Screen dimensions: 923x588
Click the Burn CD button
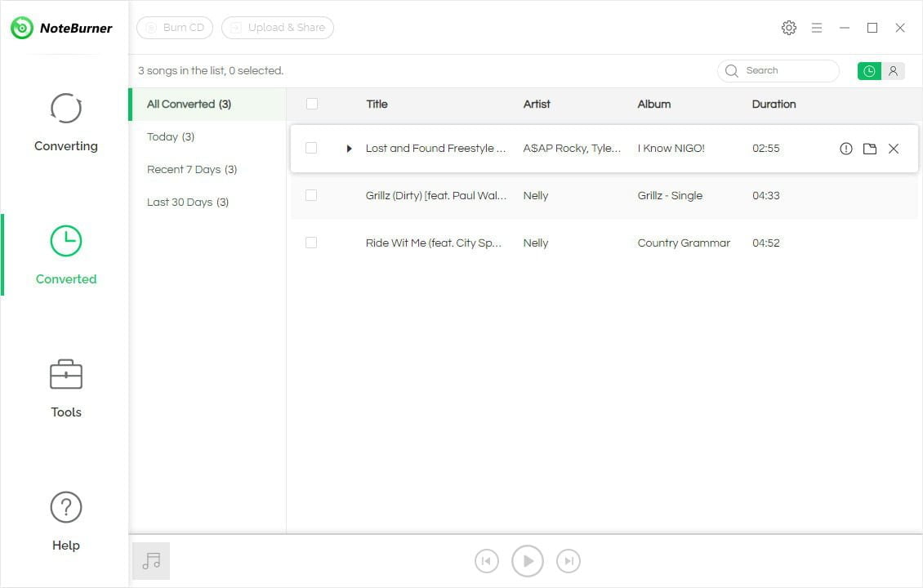click(x=174, y=27)
